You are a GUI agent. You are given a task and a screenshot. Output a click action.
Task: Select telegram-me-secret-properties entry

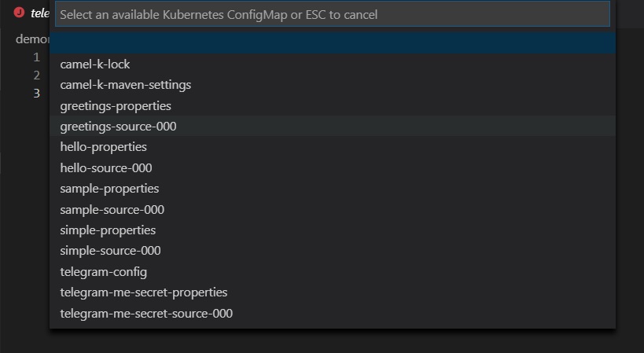(333, 292)
